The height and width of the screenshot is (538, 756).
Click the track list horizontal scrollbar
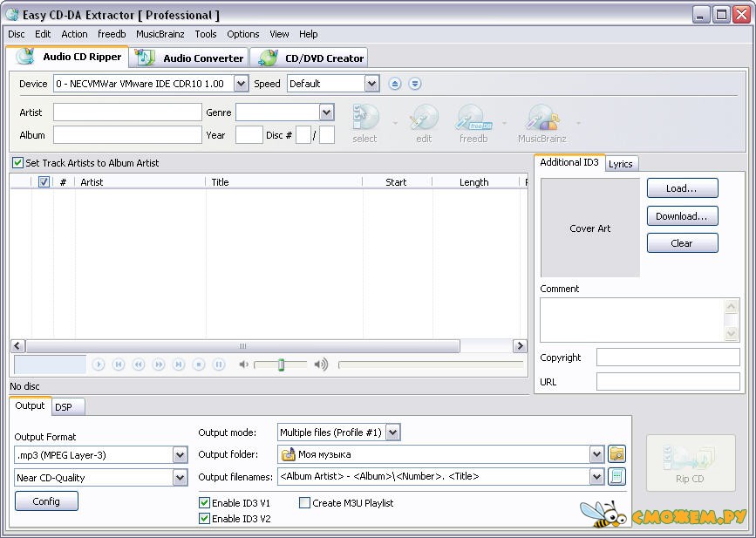tap(243, 346)
